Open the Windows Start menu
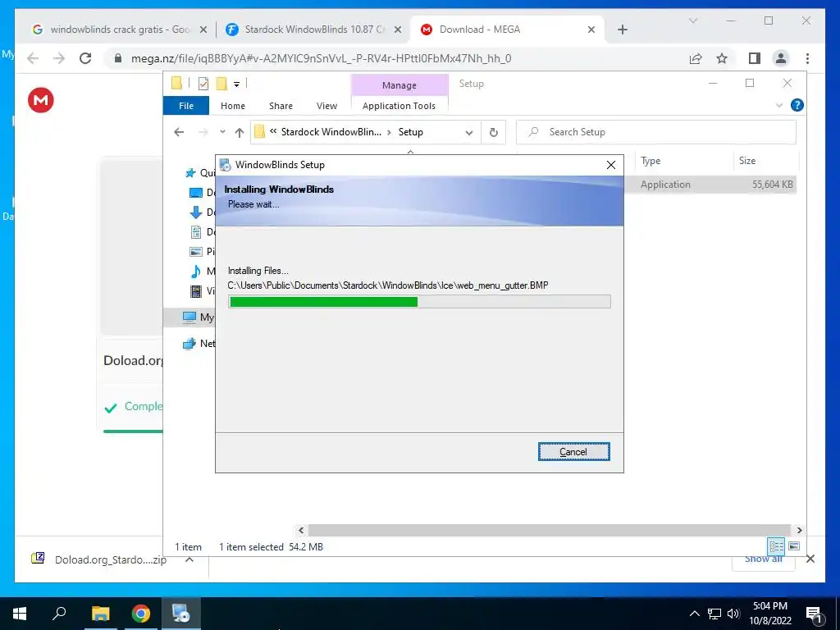This screenshot has width=840, height=630. [20, 614]
